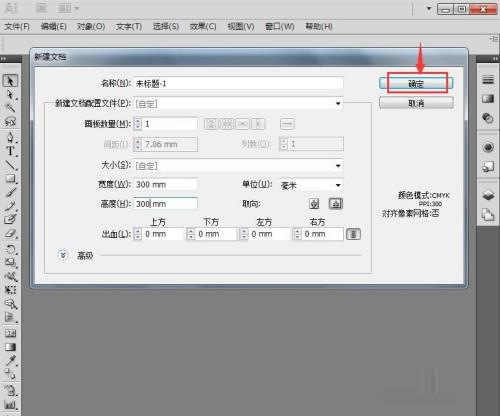
Task: Select the Selection tool (black arrow)
Action: tap(10, 81)
